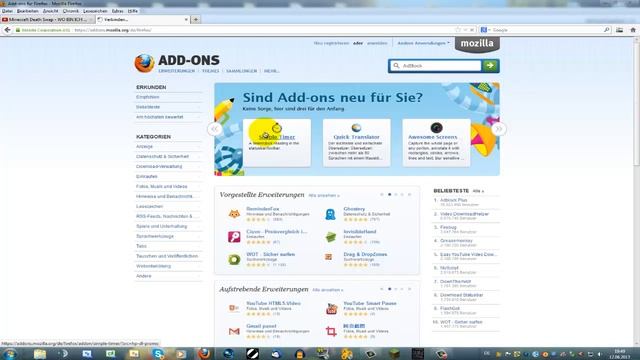Open Download-Verwaltung category

pos(159,167)
